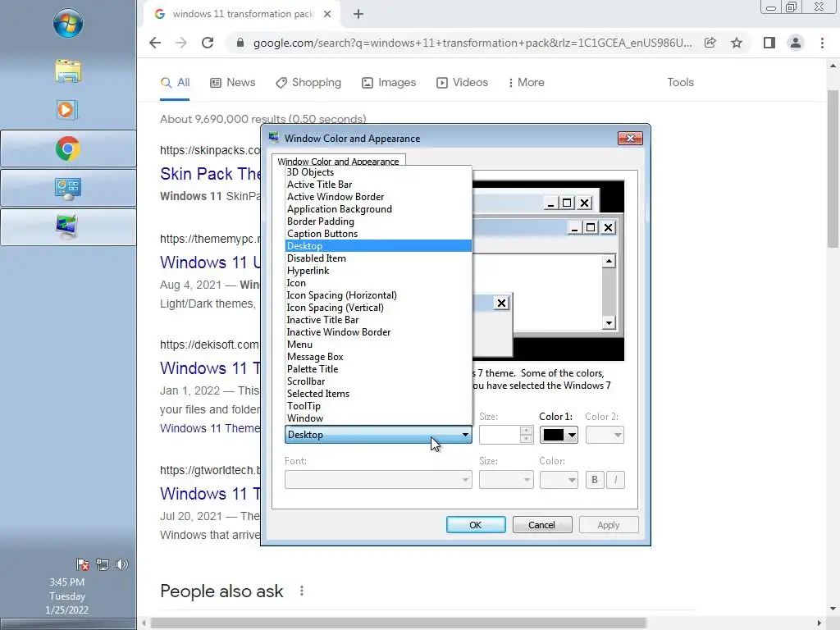Choose Active Title Bar from the list
The height and width of the screenshot is (630, 840).
378,185
